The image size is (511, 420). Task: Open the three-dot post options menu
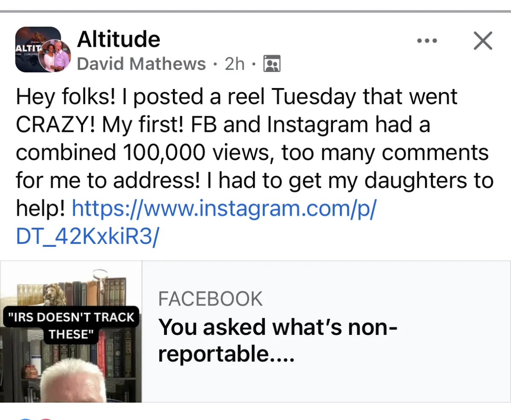(x=427, y=41)
